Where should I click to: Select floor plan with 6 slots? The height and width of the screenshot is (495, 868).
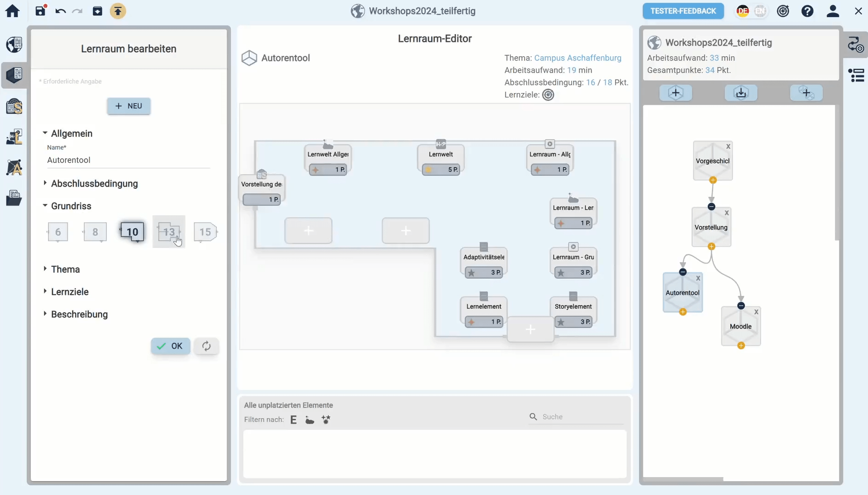click(58, 232)
